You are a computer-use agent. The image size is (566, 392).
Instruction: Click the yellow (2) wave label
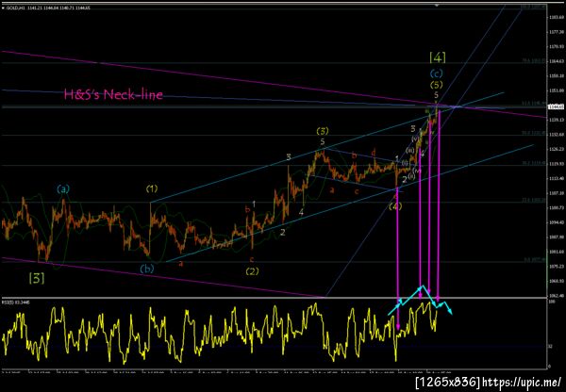(x=252, y=271)
